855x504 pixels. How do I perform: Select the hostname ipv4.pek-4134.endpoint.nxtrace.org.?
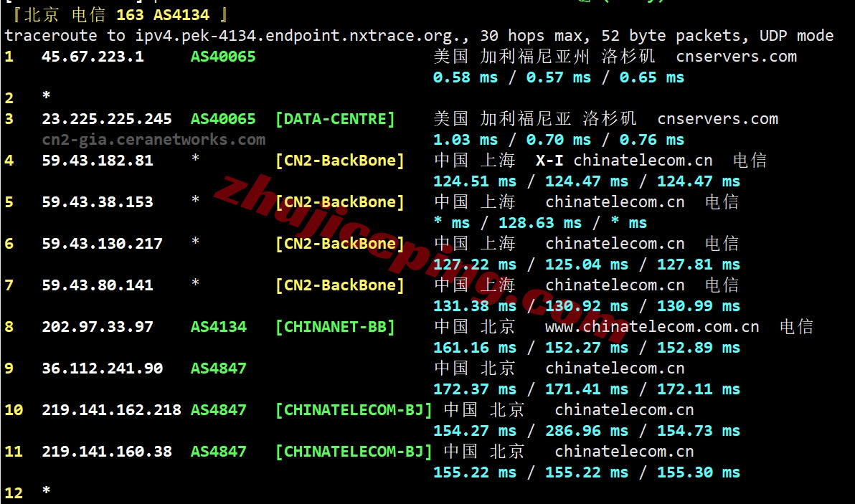click(x=299, y=36)
